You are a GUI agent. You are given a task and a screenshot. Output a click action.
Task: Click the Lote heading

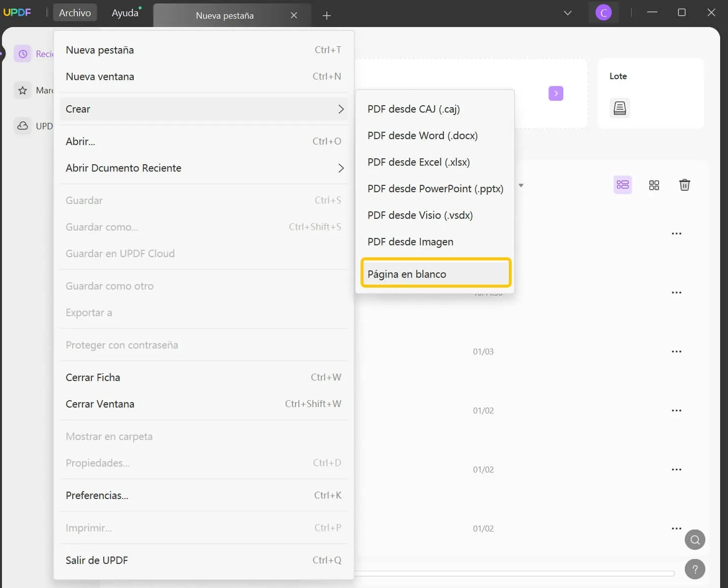[618, 76]
